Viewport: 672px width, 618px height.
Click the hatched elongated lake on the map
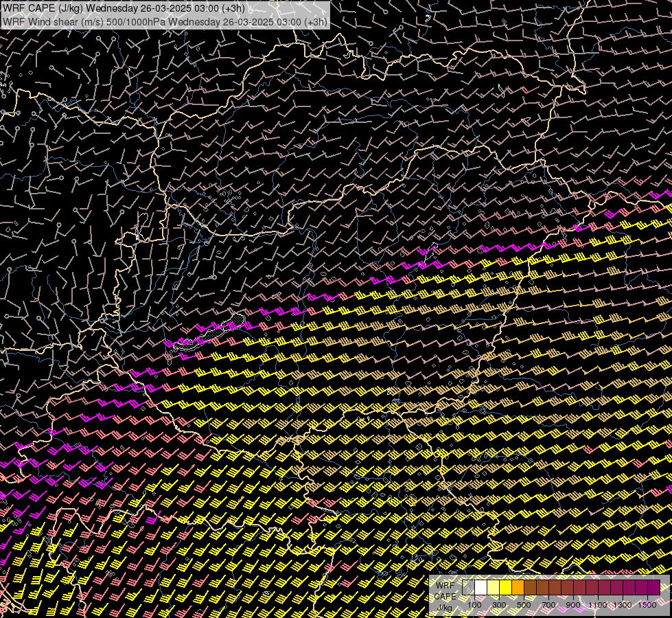210,333
